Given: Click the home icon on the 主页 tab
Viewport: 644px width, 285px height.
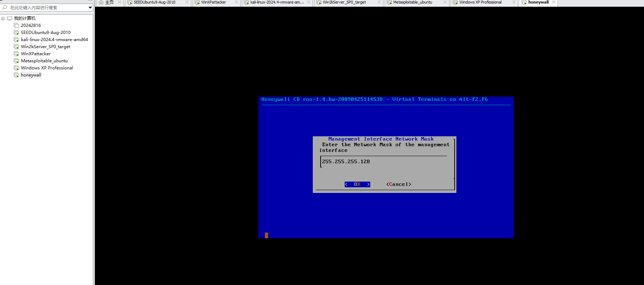Looking at the screenshot, I should pyautogui.click(x=101, y=2).
